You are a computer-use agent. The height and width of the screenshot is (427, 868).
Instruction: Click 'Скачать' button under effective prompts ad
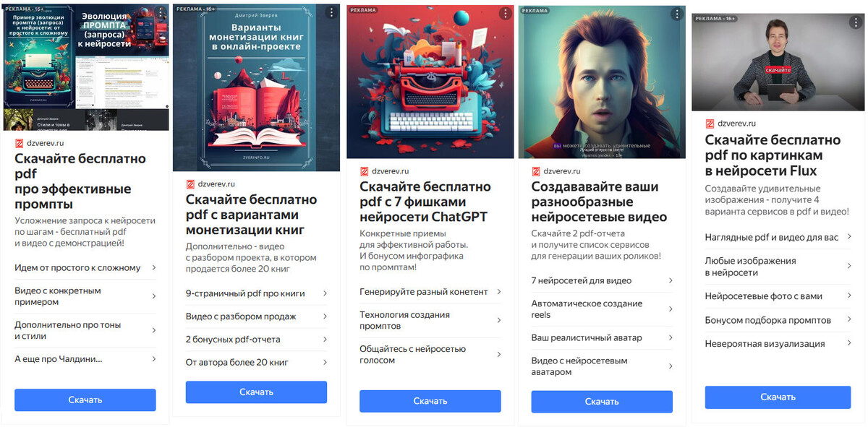pos(85,400)
